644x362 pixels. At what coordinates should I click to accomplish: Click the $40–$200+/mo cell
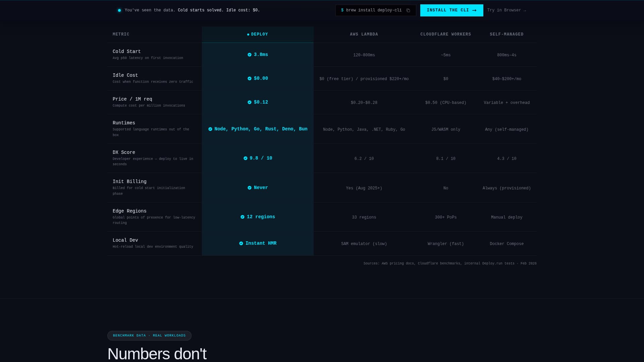(506, 79)
